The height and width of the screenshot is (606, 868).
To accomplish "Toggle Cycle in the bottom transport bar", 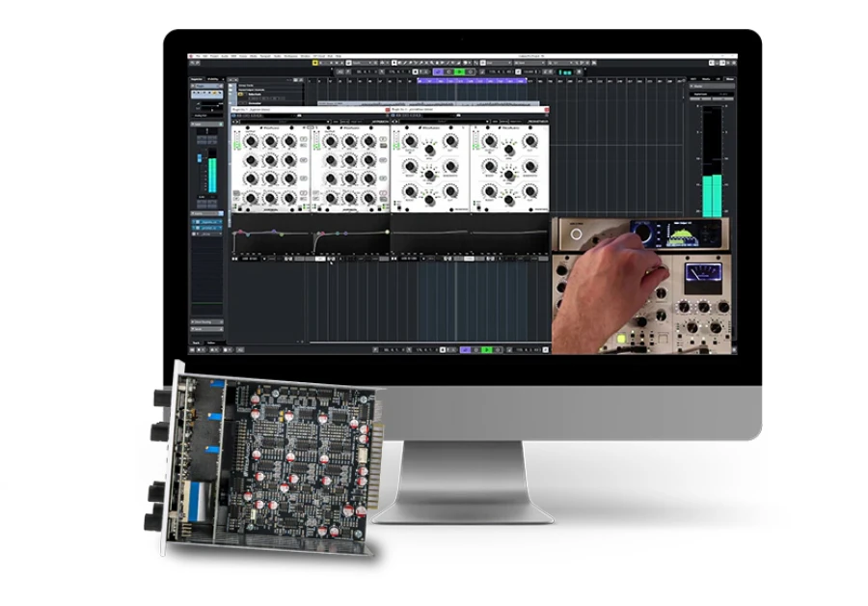I will click(x=465, y=349).
